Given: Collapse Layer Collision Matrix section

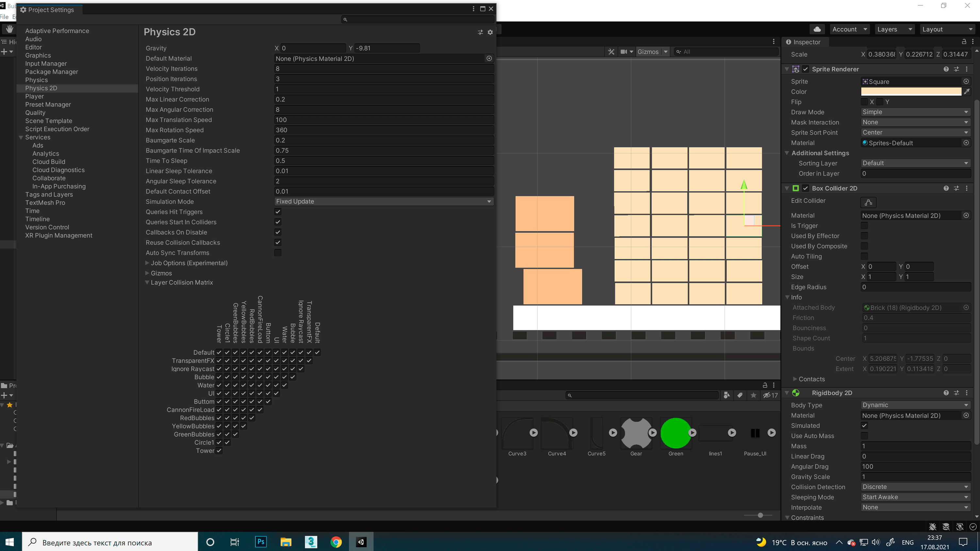Looking at the screenshot, I should (147, 283).
